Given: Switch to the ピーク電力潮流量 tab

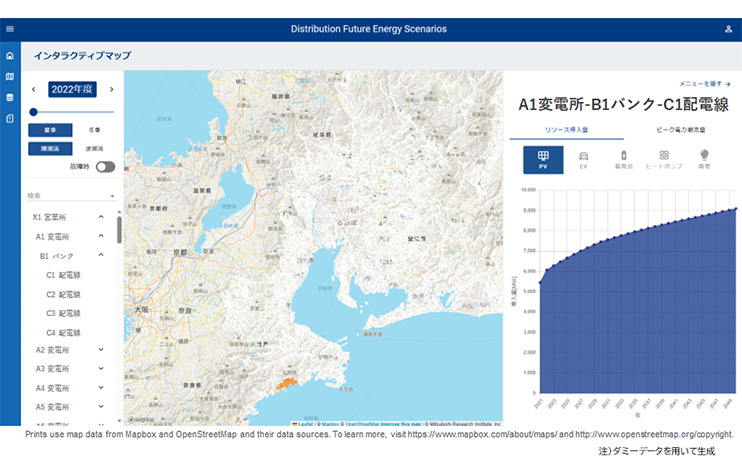Looking at the screenshot, I should point(680,130).
